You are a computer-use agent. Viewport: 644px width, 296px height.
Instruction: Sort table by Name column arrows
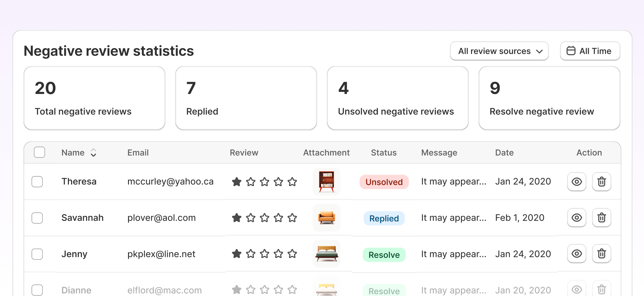pyautogui.click(x=93, y=152)
